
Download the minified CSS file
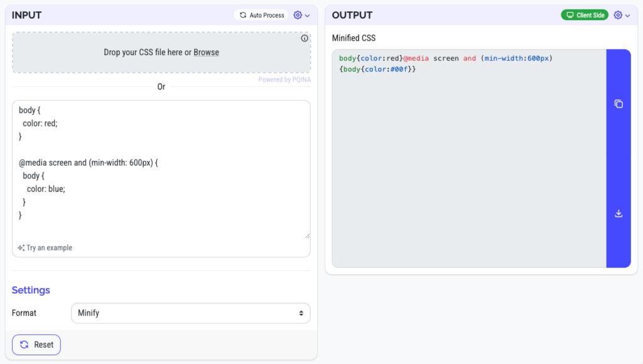(x=619, y=213)
